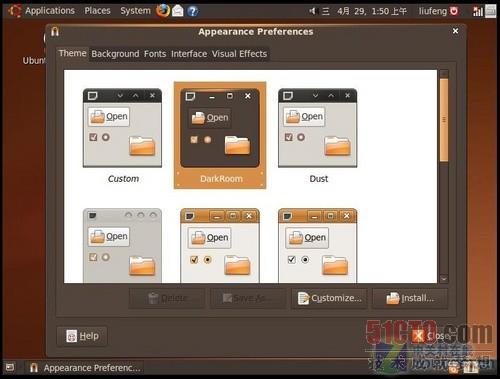Select the bottom-right orange titlebar theme thumbnail
The height and width of the screenshot is (379, 500).
(318, 246)
